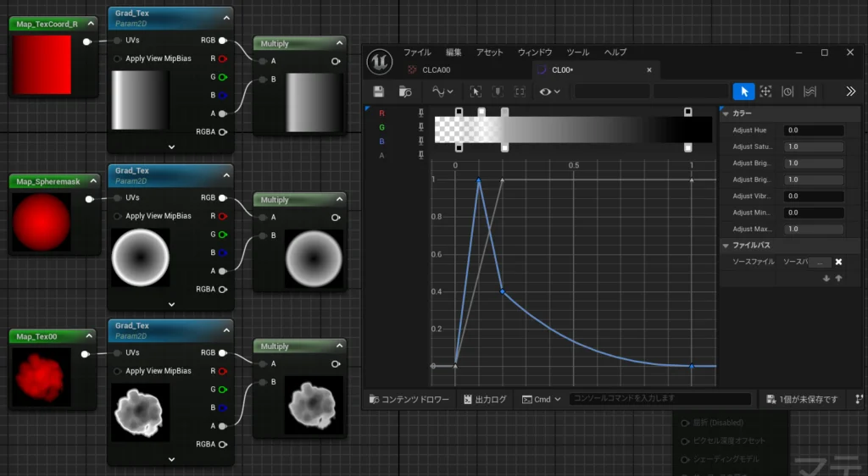Open the コンテンツドロワー button
Viewport: 868px width, 476px height.
coord(409,399)
